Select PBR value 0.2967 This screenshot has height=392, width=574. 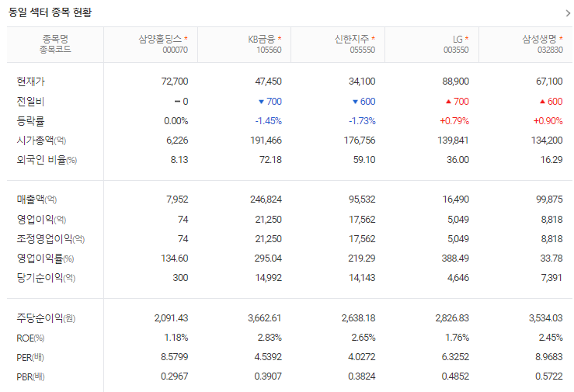click(x=175, y=376)
